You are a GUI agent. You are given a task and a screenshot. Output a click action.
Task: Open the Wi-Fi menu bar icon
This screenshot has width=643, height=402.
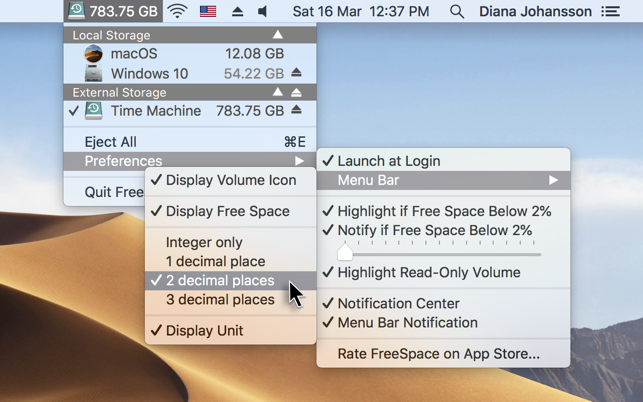(x=177, y=11)
